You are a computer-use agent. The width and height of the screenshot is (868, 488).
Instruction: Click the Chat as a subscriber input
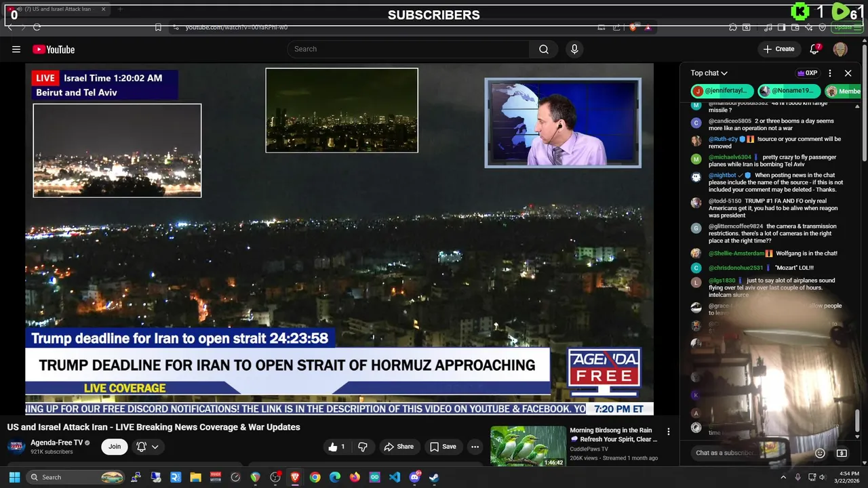pos(749,453)
